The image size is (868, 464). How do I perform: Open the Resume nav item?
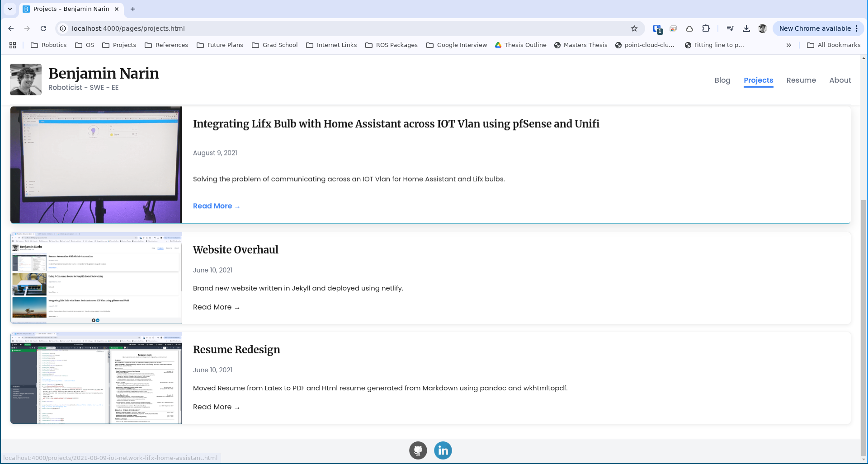[x=801, y=80]
